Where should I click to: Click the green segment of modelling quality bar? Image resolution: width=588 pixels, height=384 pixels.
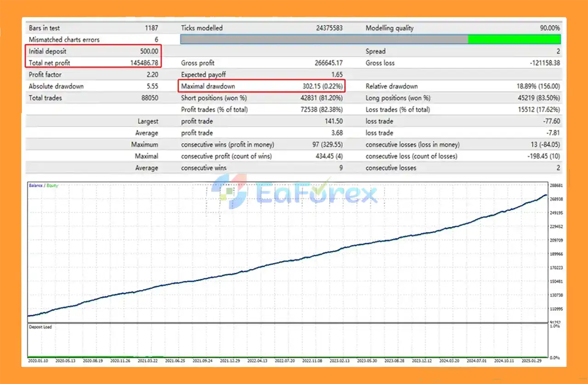click(514, 40)
